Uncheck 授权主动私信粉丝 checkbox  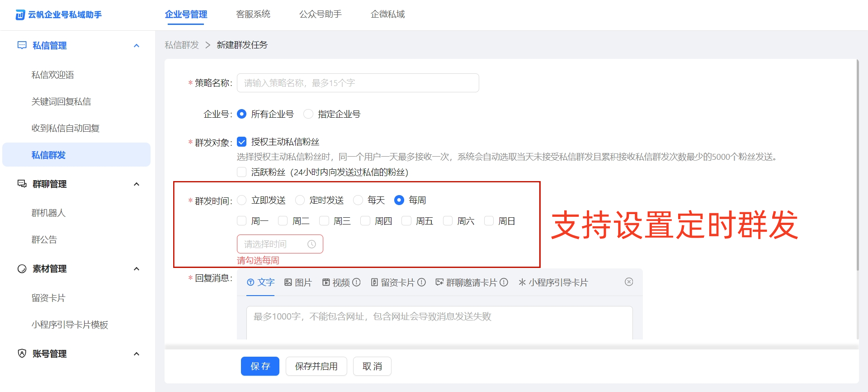[x=242, y=142]
